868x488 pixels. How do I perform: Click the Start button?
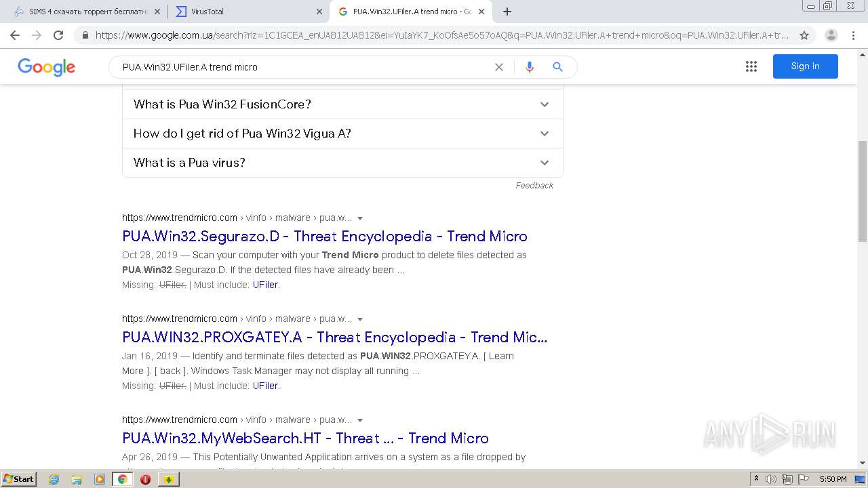(18, 479)
